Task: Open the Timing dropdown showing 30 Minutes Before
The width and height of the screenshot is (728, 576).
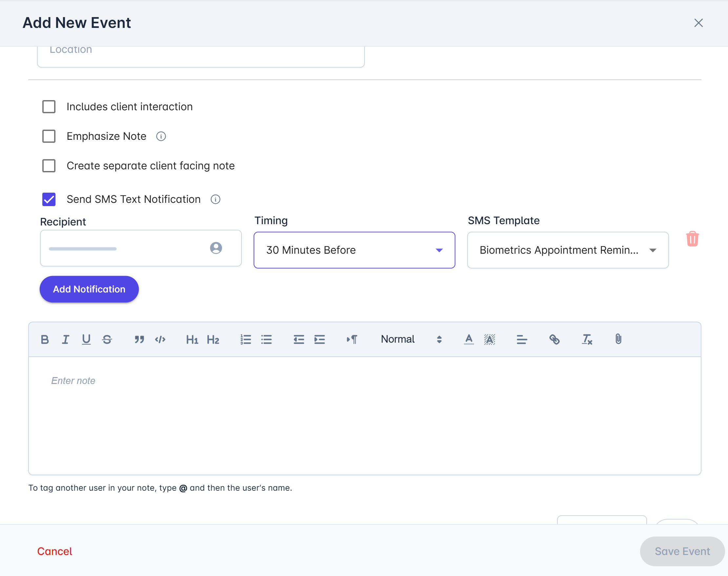Action: [354, 250]
